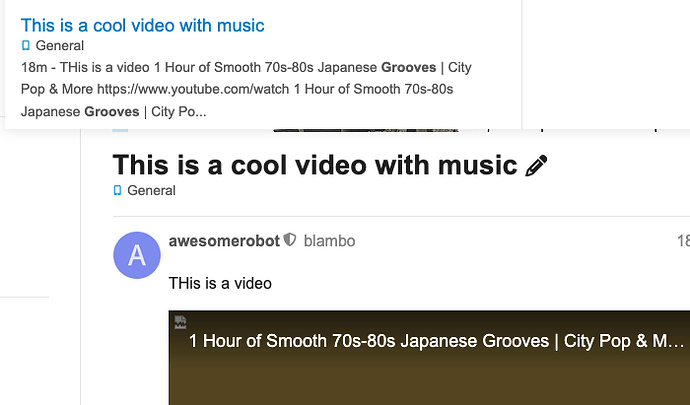Click the broken image icon on video embed

coord(180,322)
